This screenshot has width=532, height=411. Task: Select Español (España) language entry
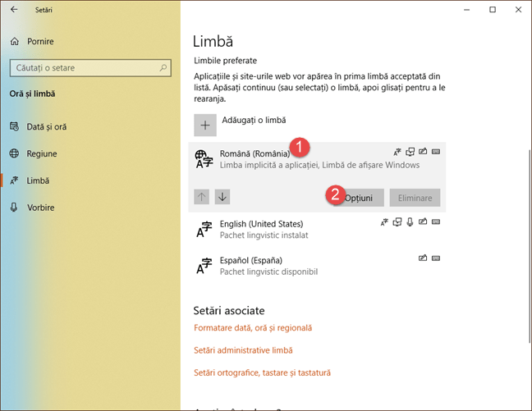pos(317,266)
